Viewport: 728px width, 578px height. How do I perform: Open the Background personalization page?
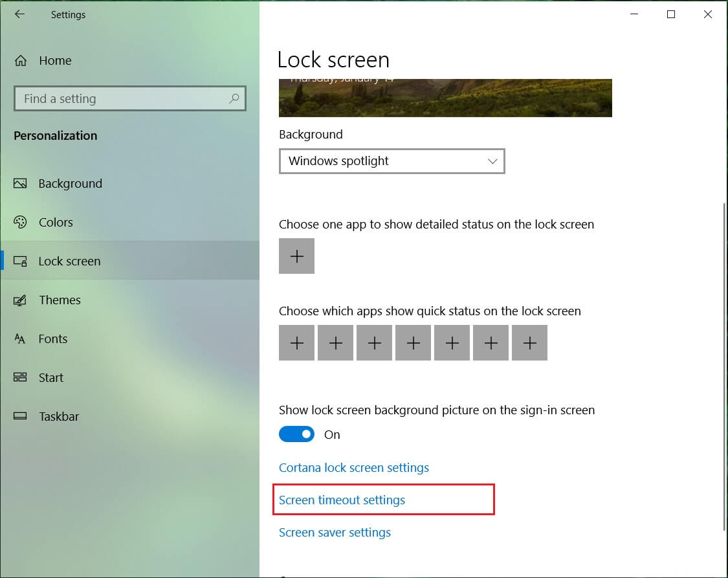(x=129, y=183)
